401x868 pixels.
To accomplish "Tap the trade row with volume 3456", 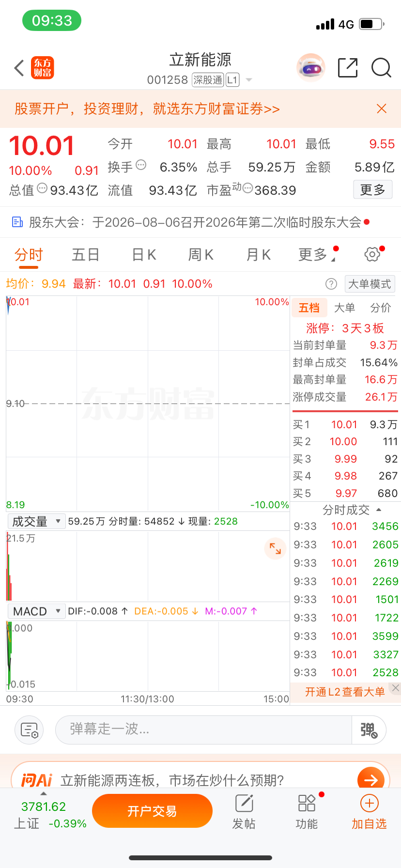I will (x=346, y=527).
